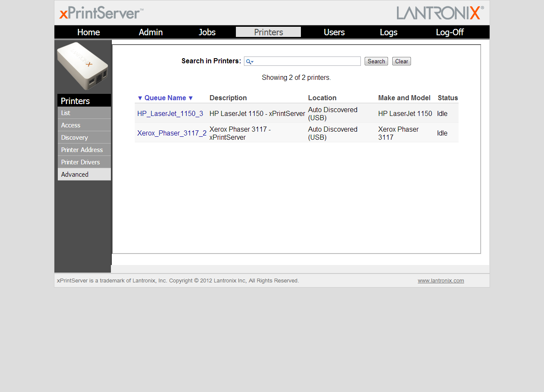The height and width of the screenshot is (392, 544).
Task: Open the Logs menu
Action: [388, 32]
